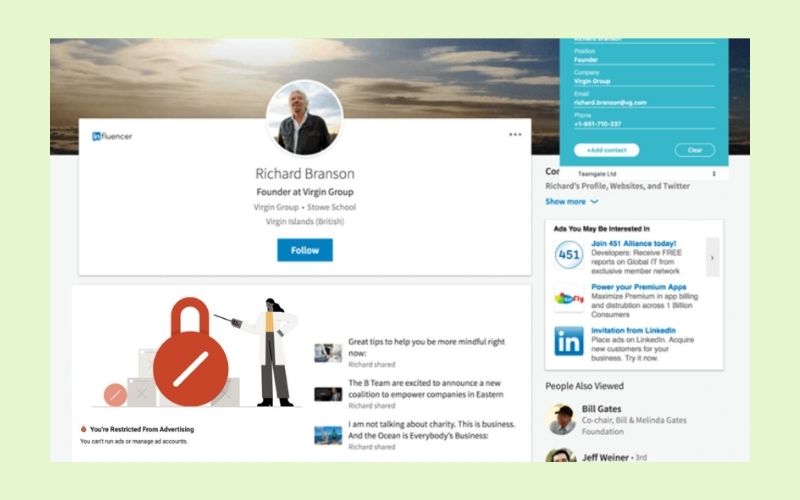View Bill Gates' profile picture
This screenshot has height=500, width=800.
point(561,419)
